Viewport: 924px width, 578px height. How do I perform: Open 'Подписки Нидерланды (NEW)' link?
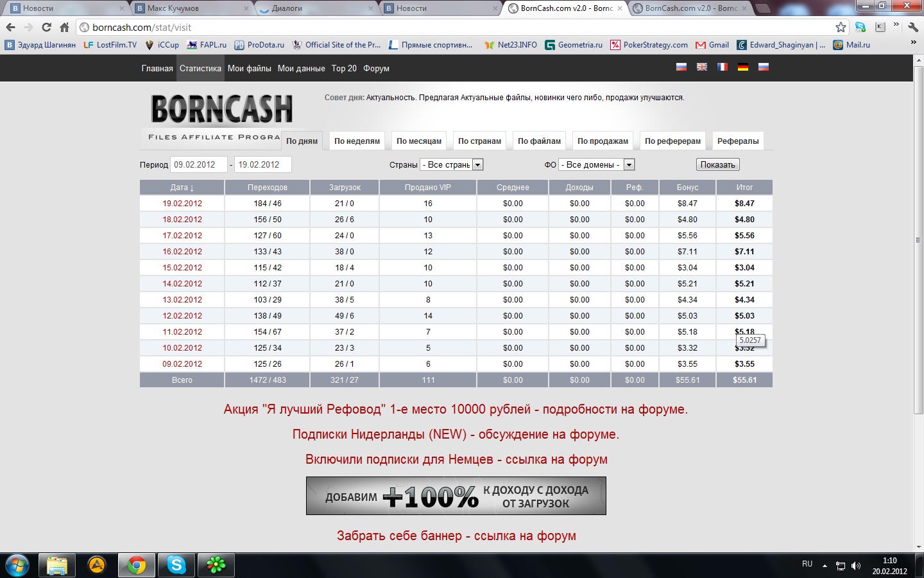pos(456,435)
